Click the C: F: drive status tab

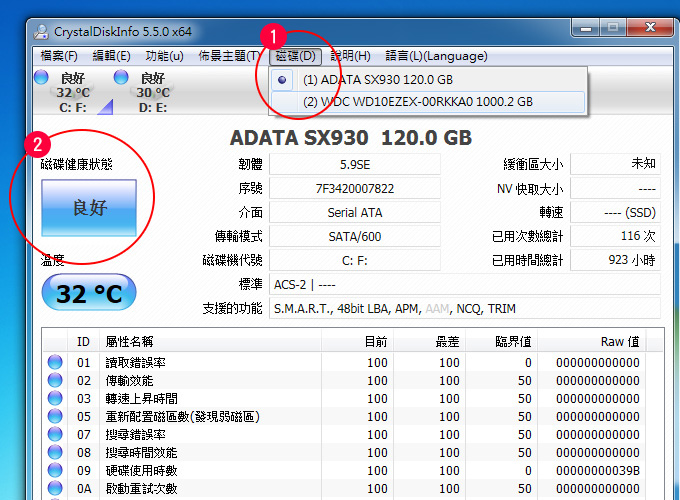(x=73, y=92)
